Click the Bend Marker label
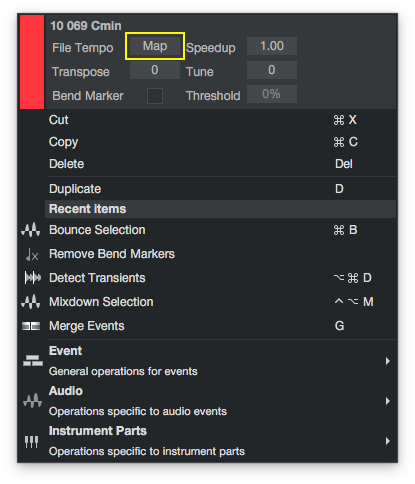Image resolution: width=415 pixels, height=484 pixels. pyautogui.click(x=88, y=96)
